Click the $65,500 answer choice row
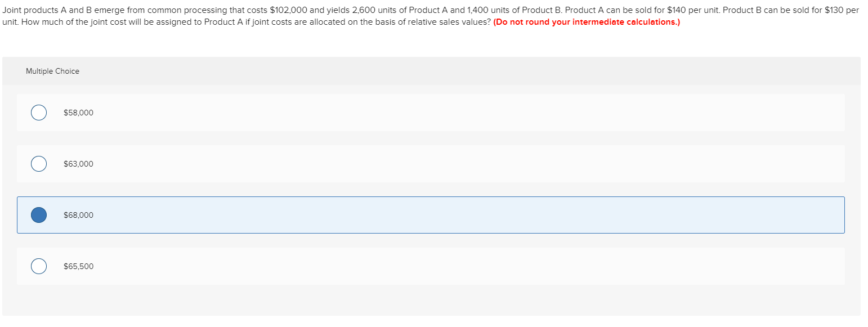This screenshot has width=868, height=327. pyautogui.click(x=394, y=266)
